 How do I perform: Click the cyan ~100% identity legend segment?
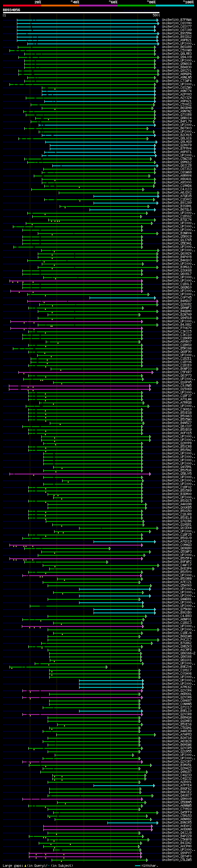coord(175,6)
